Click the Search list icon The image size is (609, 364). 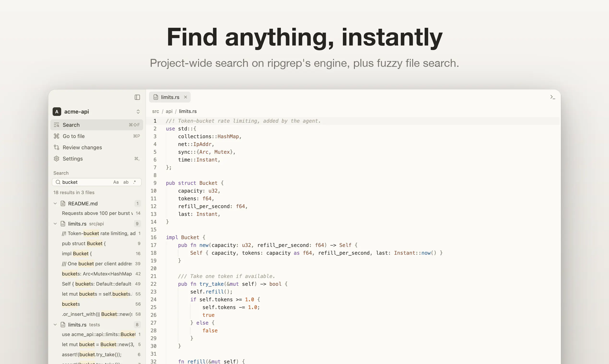57,125
